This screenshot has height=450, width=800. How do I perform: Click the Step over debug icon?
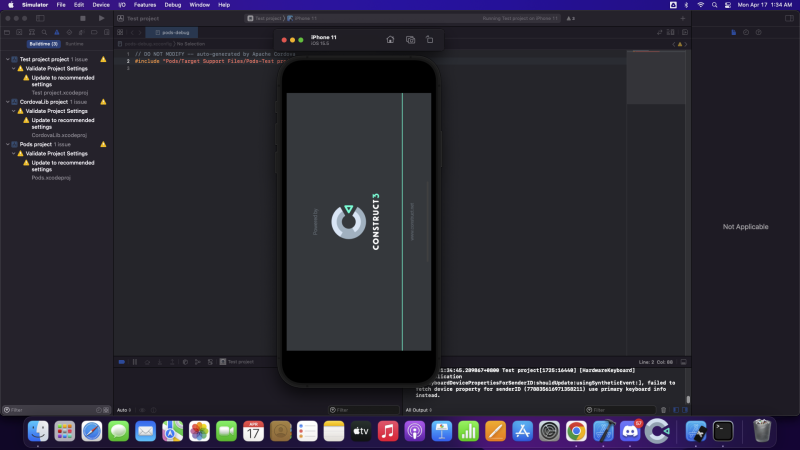pyautogui.click(x=147, y=362)
